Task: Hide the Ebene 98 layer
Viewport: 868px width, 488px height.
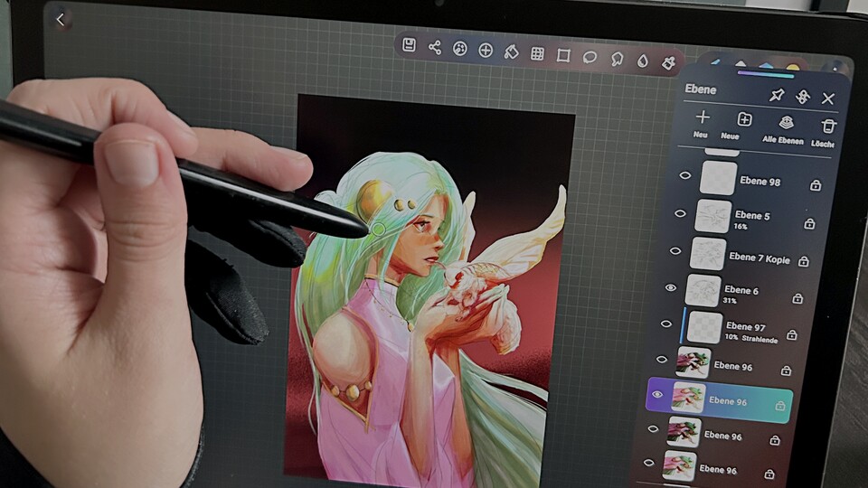Action: click(685, 175)
